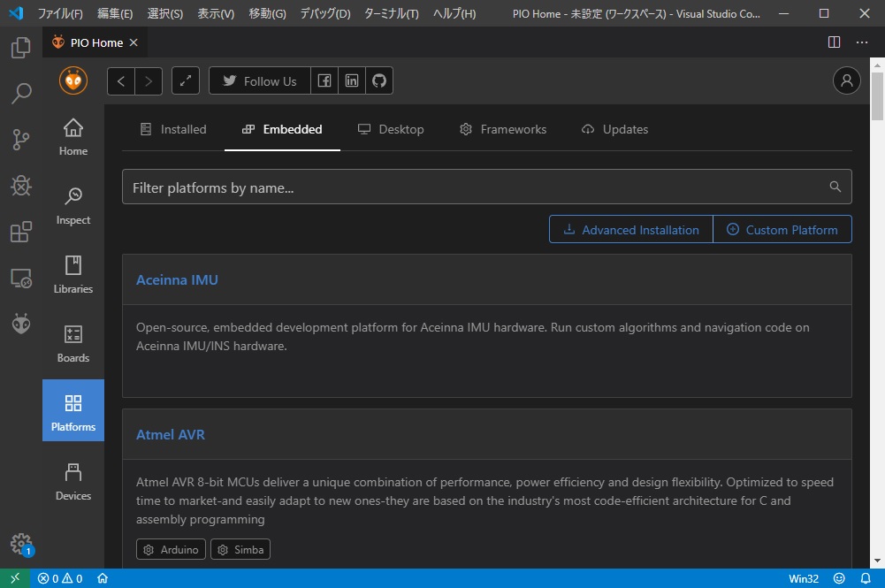Open remote window indicator in status bar
This screenshot has height=588, width=885.
coord(15,578)
